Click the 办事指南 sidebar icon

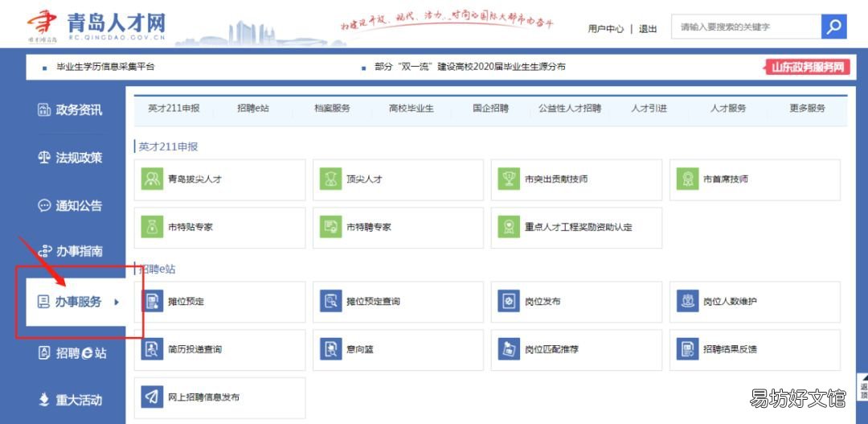coord(45,251)
